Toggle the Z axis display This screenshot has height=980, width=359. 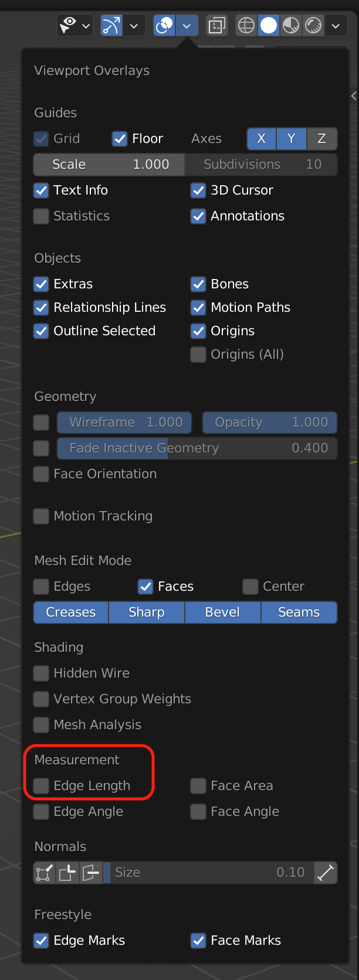click(x=321, y=139)
